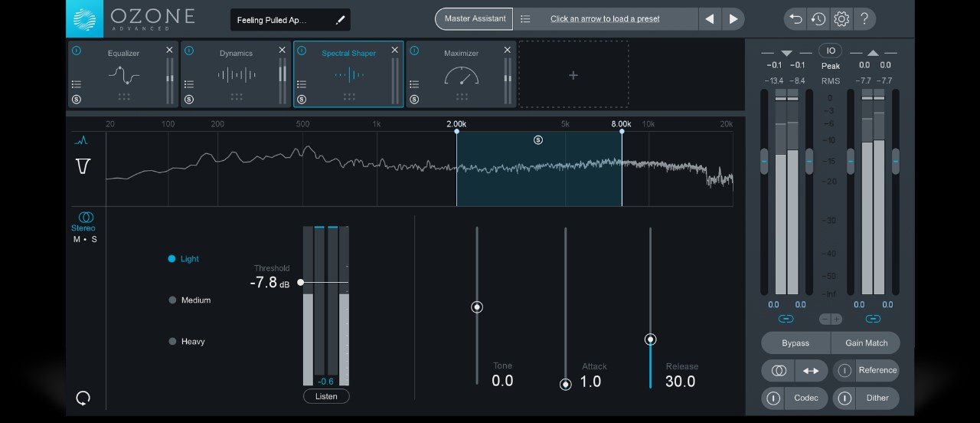Switch processing to M S mode
980x423 pixels.
(85, 239)
